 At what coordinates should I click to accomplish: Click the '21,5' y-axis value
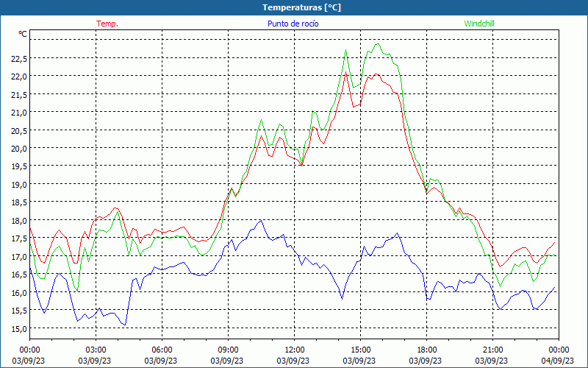(x=19, y=95)
